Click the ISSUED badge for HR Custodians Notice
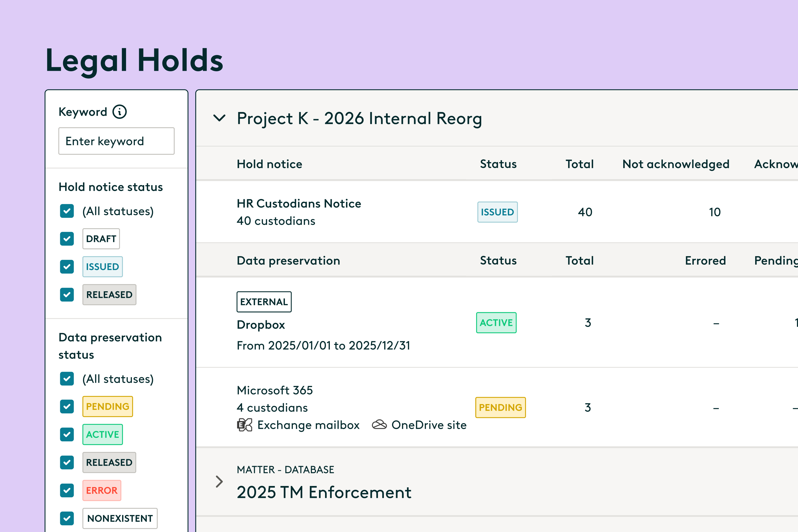This screenshot has width=798, height=532. point(497,212)
